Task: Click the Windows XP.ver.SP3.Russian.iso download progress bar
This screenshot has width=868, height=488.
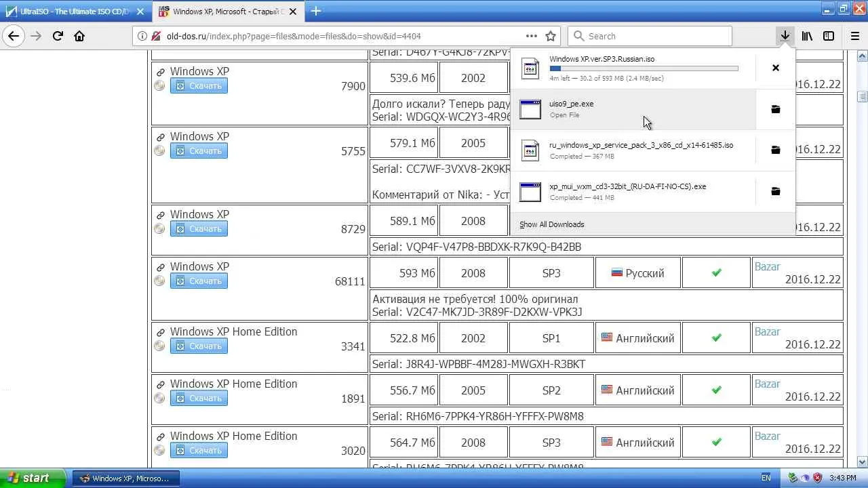Action: pos(644,68)
